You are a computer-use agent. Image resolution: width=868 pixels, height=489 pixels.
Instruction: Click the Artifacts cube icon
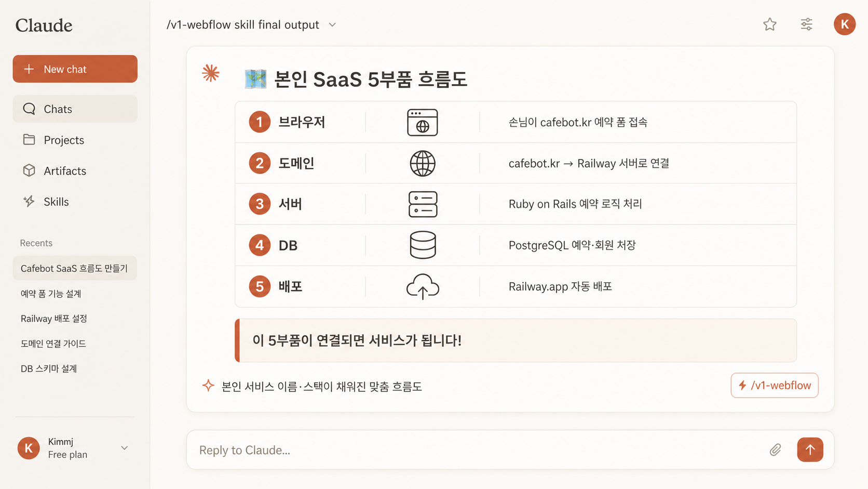pos(29,170)
